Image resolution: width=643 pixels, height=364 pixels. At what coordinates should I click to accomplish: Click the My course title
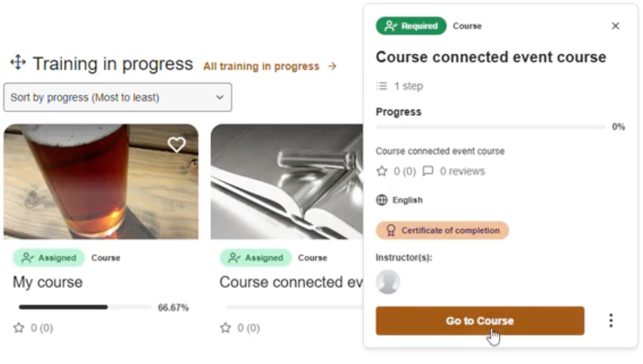48,282
